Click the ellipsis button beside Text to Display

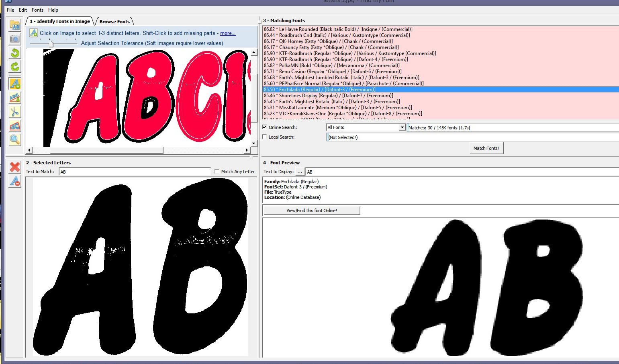pyautogui.click(x=300, y=172)
